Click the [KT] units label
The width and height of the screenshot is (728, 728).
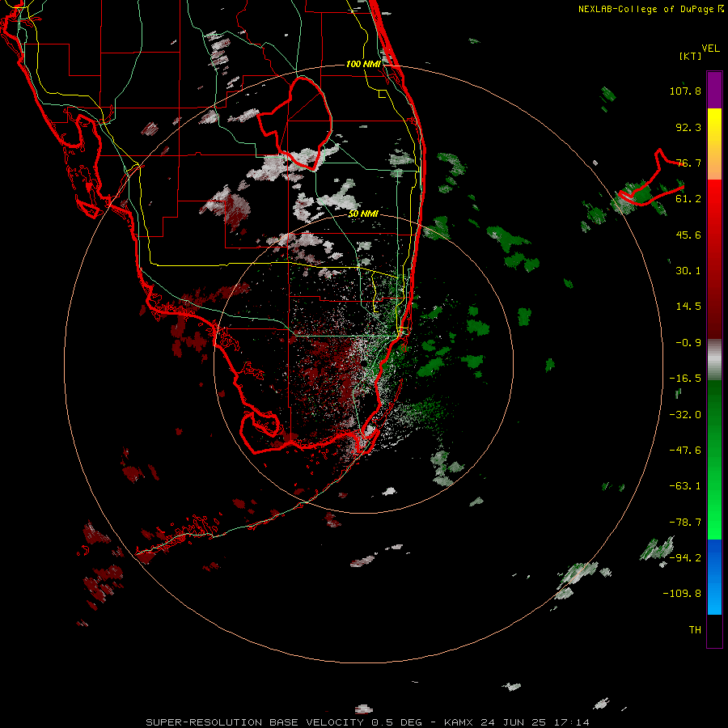(x=690, y=56)
